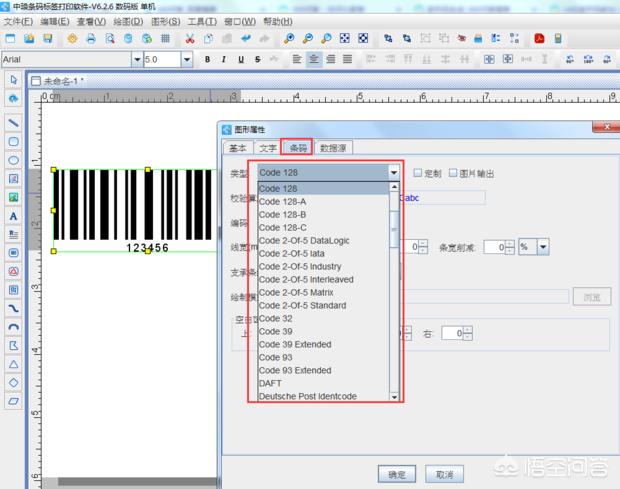Viewport: 620px width, 489px height.
Task: Expand the Arial font dropdown arrow
Action: point(137,59)
